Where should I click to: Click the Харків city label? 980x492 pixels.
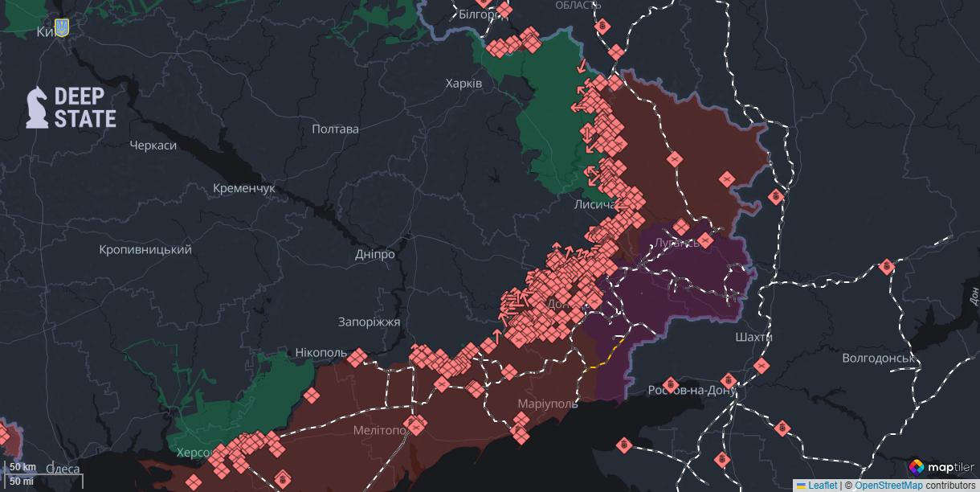tap(463, 84)
